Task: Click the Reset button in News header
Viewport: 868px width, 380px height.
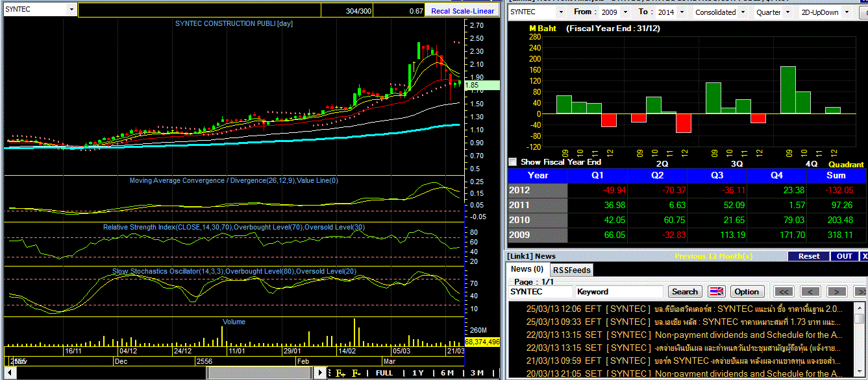Action: click(809, 256)
